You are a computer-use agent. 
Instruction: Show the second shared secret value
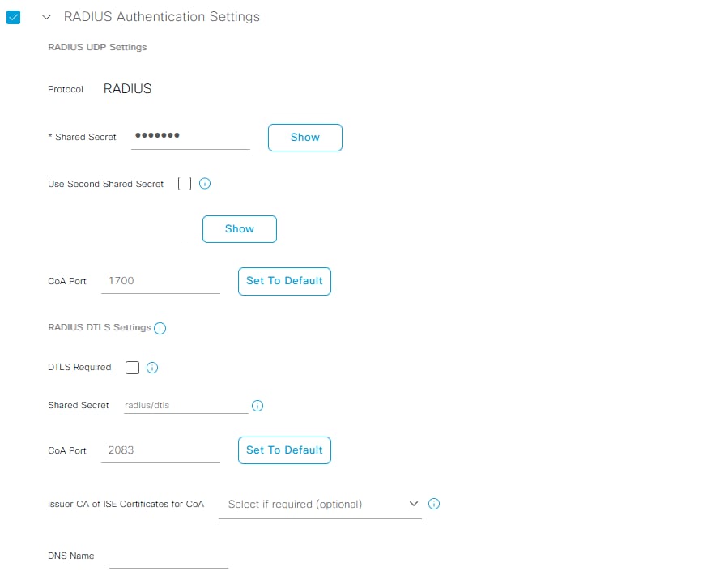[x=239, y=229]
